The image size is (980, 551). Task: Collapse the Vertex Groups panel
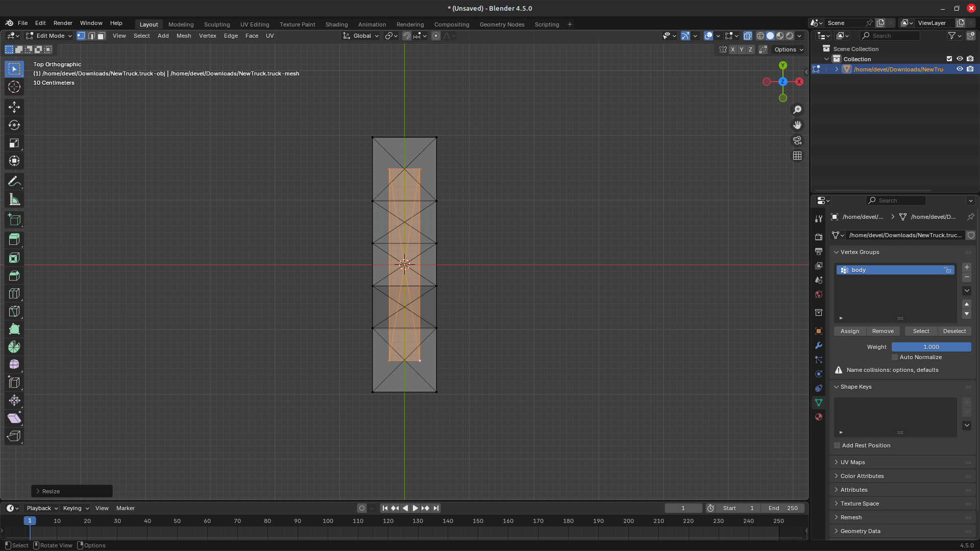(x=837, y=252)
